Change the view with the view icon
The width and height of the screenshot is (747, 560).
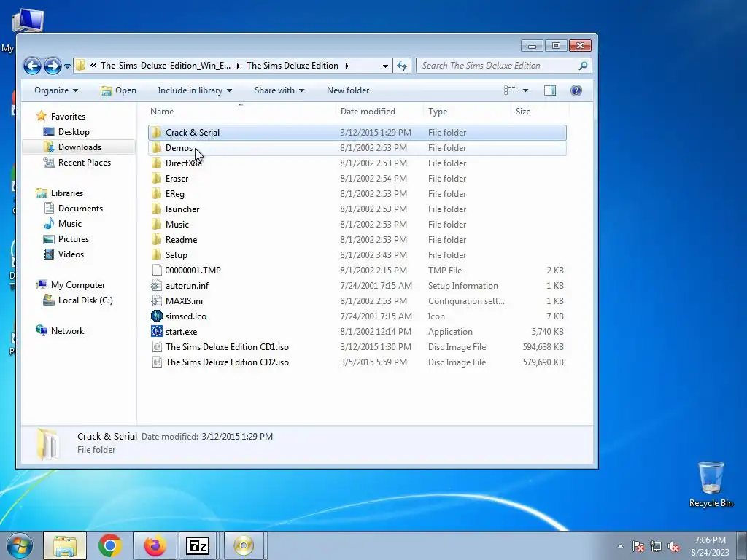click(510, 90)
